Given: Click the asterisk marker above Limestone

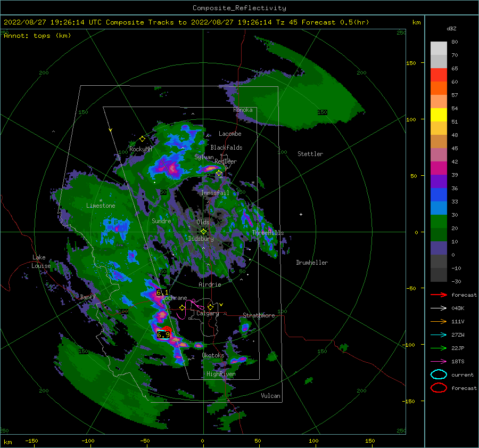Looking at the screenshot, I should pos(101,201).
